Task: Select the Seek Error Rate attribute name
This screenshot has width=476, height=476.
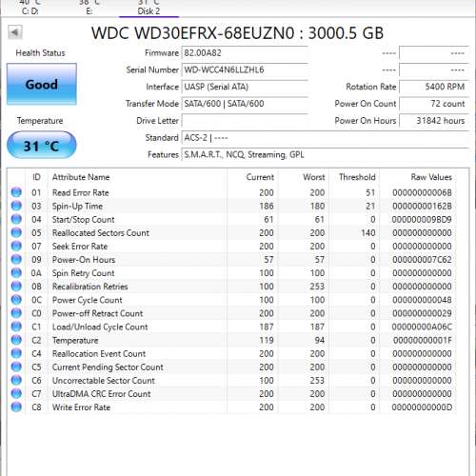Action: (80, 246)
